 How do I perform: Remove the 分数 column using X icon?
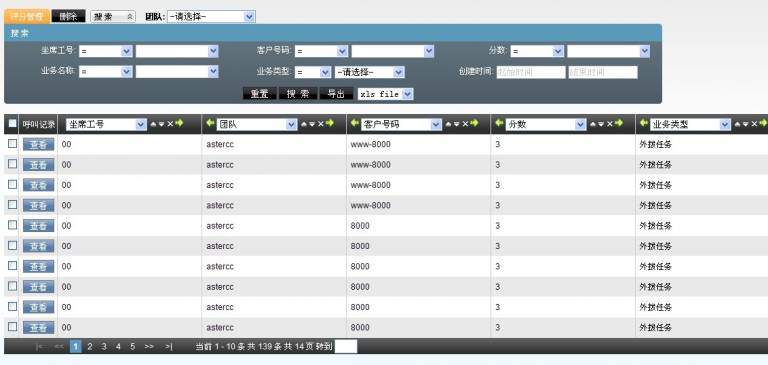point(610,124)
